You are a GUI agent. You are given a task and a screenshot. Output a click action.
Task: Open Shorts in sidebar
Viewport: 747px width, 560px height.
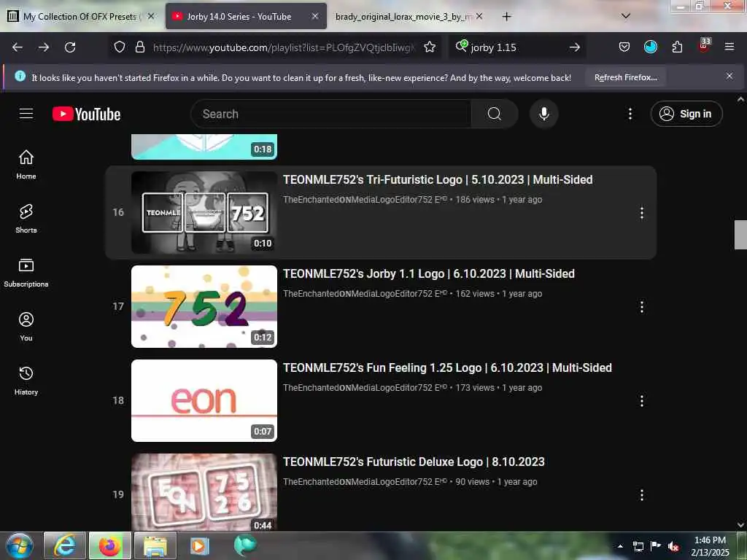(26, 219)
